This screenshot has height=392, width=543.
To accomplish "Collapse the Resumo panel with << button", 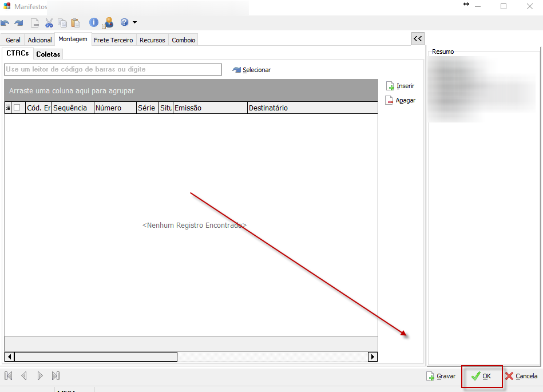I will [418, 38].
